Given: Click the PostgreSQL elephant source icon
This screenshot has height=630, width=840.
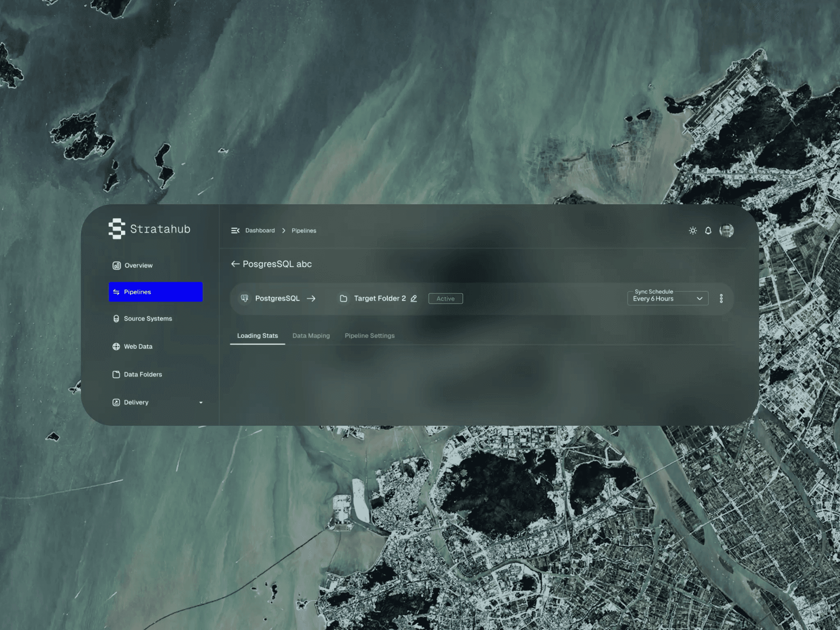Looking at the screenshot, I should [x=244, y=298].
